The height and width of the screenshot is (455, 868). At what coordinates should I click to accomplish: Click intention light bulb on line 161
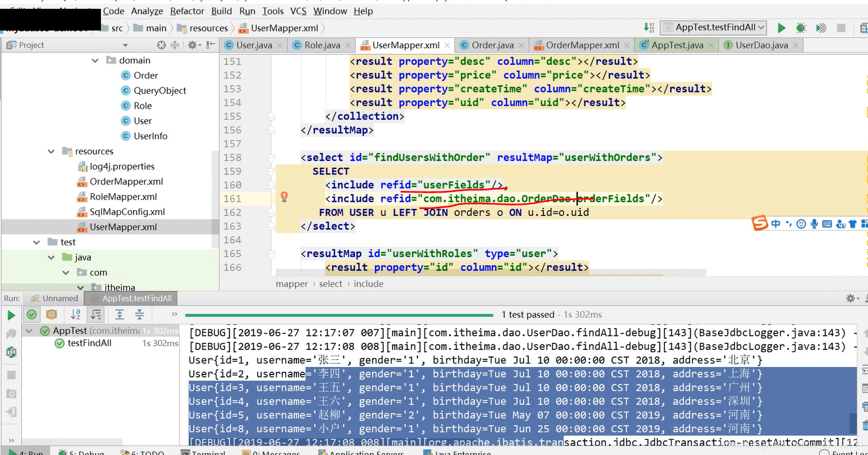coord(284,197)
